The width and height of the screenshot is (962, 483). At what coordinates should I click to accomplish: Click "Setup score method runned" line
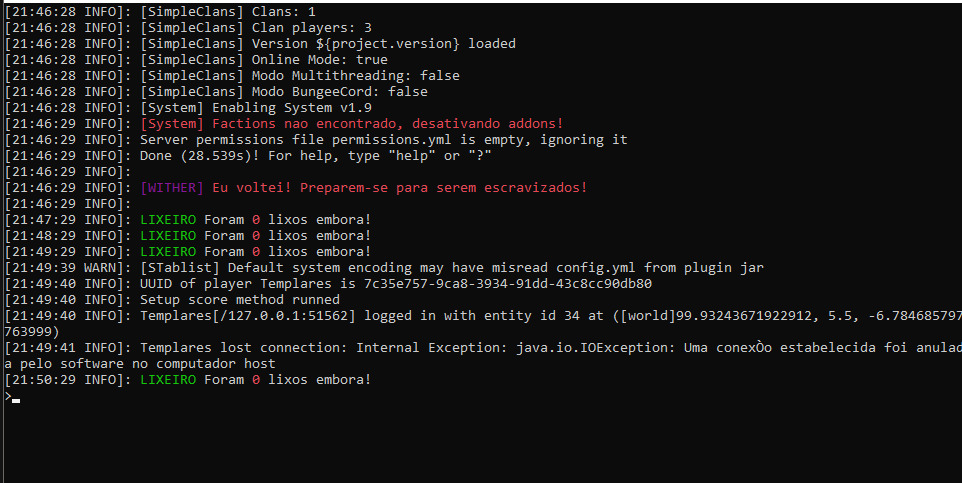pos(240,300)
